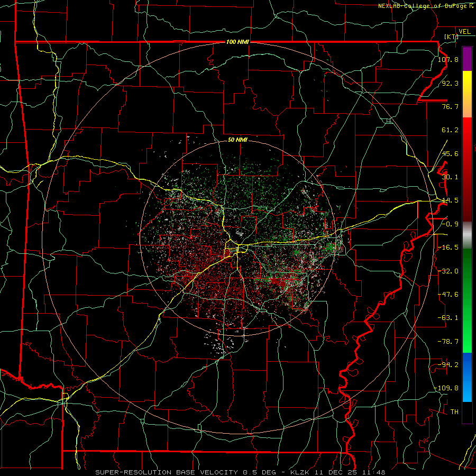Click the -94.2 velocity scale value
476x476 pixels.
(x=448, y=365)
